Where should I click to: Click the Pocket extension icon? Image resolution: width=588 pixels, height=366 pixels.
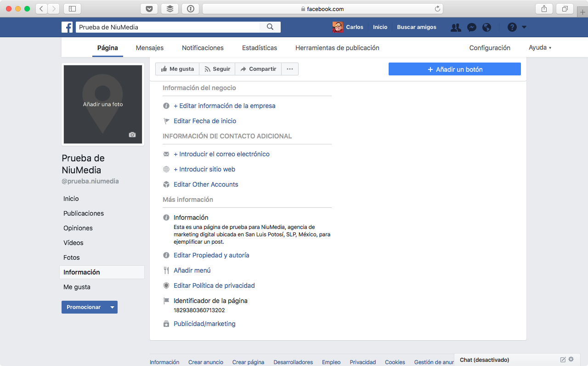click(149, 9)
